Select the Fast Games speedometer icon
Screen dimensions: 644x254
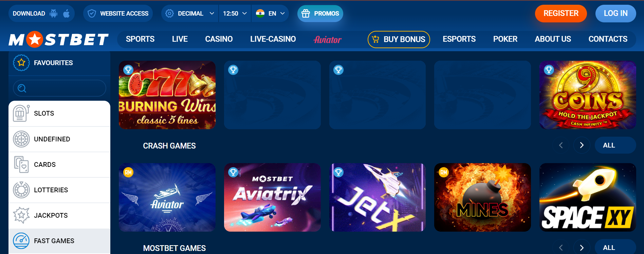(21, 241)
